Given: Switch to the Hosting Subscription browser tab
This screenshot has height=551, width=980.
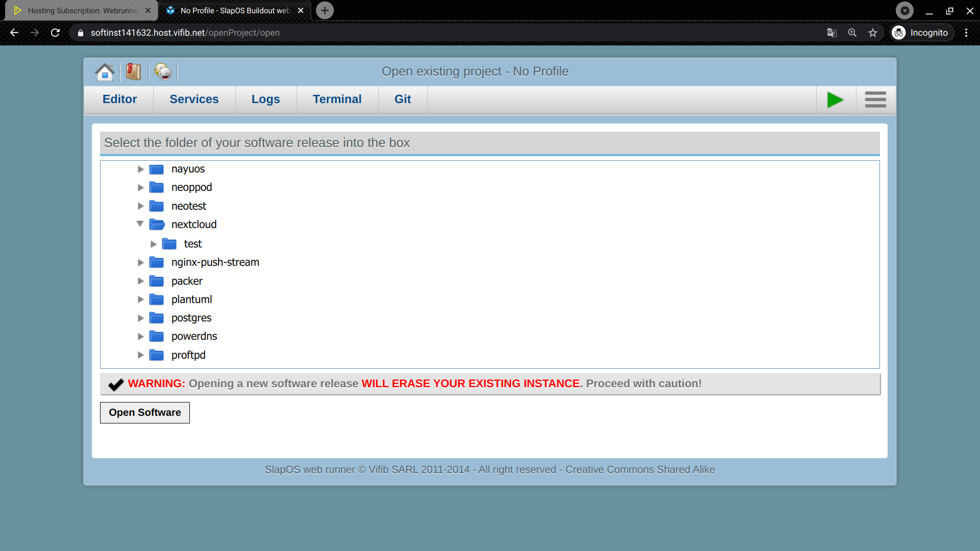Looking at the screenshot, I should [x=82, y=11].
